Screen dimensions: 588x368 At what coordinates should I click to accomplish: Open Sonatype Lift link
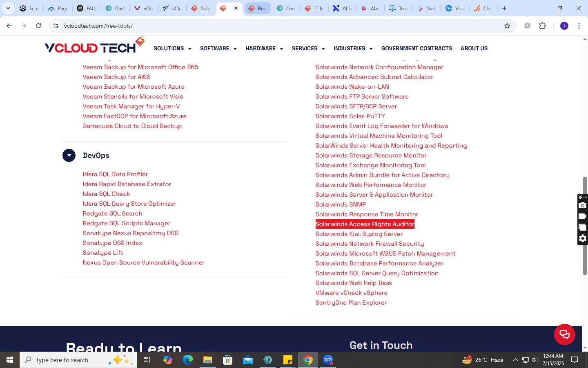pos(103,253)
